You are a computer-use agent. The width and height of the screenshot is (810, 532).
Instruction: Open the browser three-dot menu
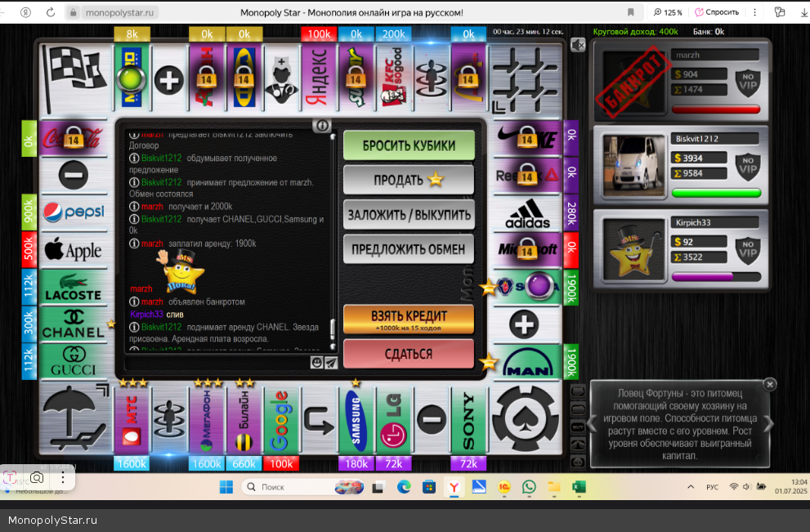point(754,12)
